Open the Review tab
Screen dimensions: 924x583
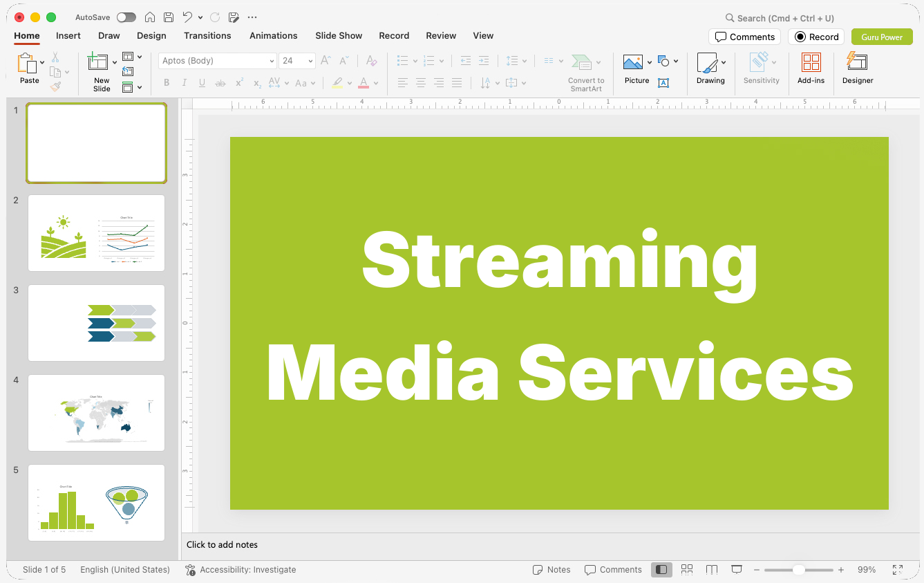tap(441, 35)
